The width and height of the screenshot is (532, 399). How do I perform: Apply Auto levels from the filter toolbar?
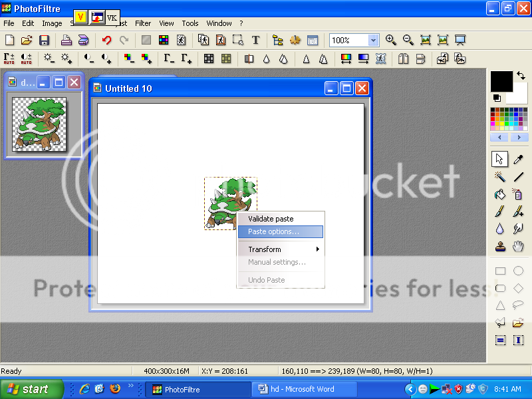click(9, 59)
